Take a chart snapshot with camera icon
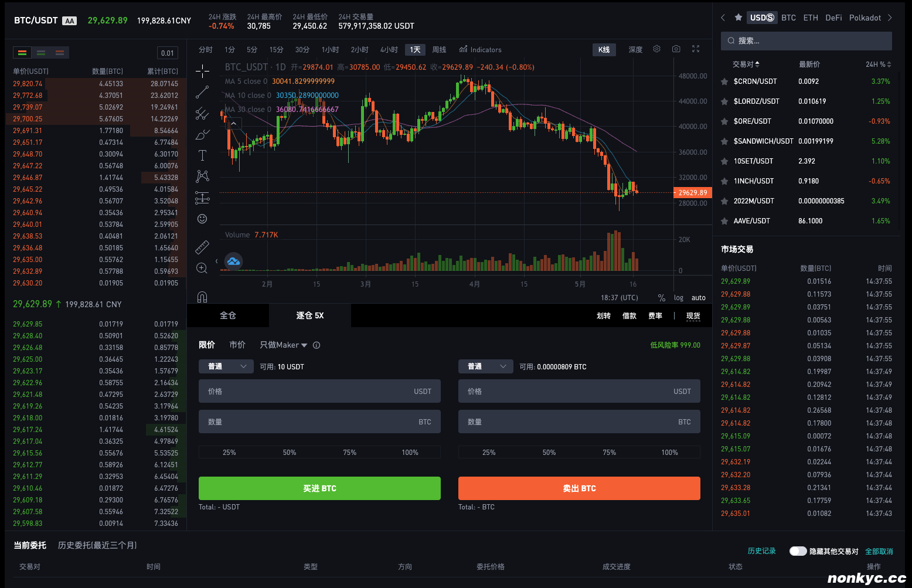 [676, 49]
